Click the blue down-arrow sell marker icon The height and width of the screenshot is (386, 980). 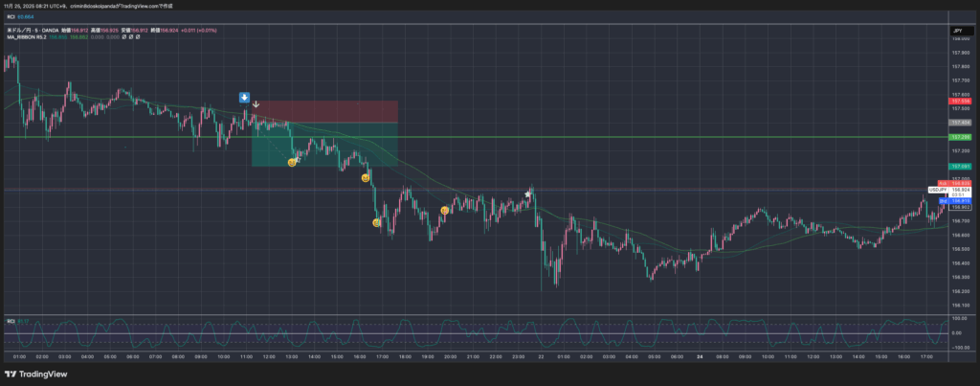(245, 98)
